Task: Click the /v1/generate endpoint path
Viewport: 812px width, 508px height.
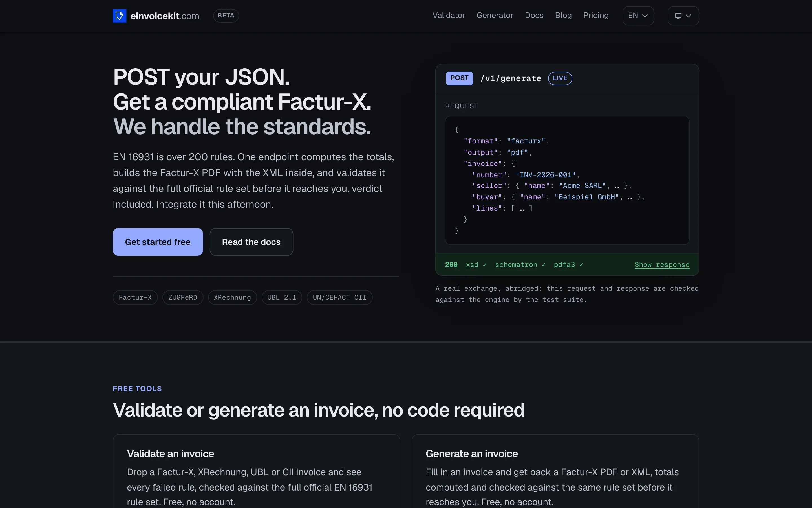Action: pos(511,78)
